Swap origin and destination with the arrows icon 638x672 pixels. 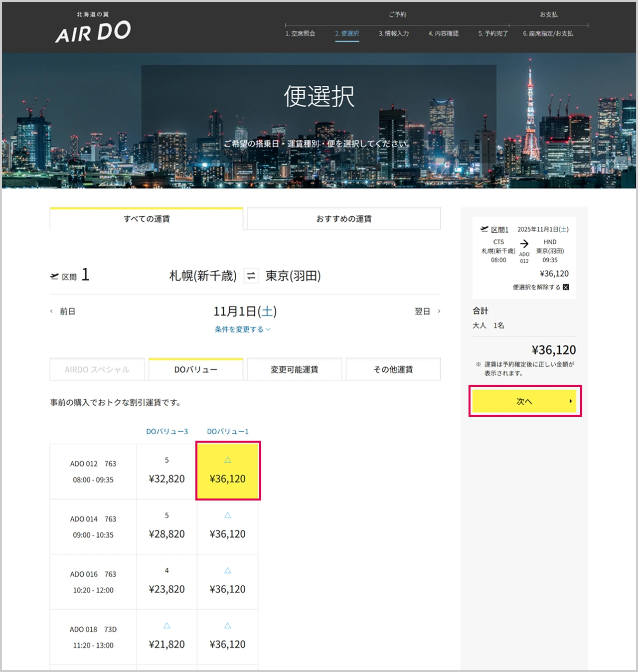251,276
